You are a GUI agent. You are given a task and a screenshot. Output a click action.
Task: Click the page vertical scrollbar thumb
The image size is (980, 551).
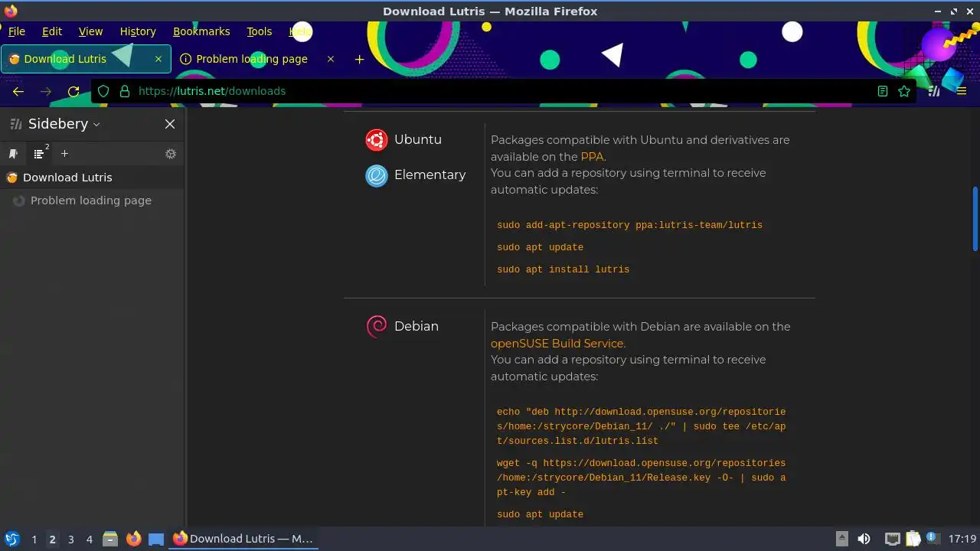(975, 219)
